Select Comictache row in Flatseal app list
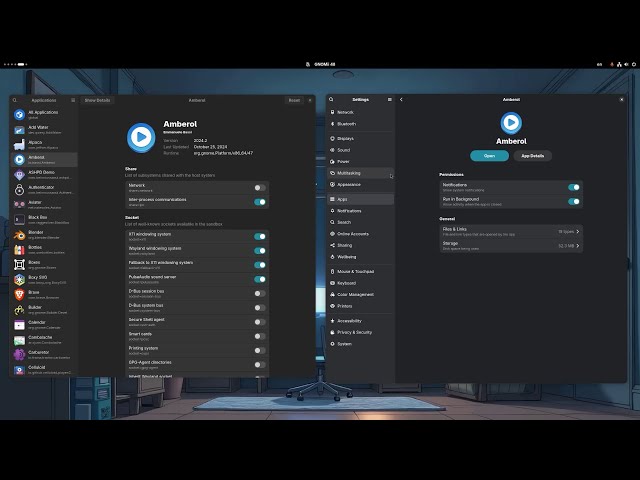This screenshot has width=640, height=480. [x=44, y=340]
